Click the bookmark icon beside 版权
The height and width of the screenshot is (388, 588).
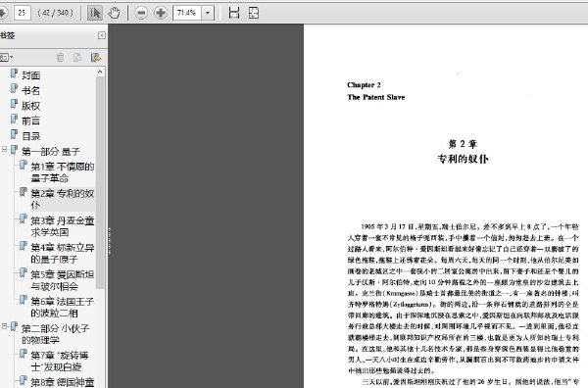point(15,104)
